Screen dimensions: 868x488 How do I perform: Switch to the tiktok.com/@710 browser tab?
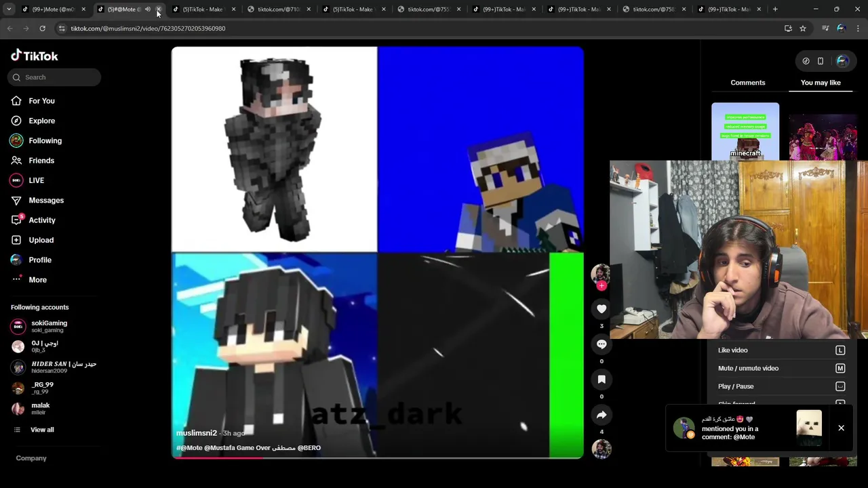pyautogui.click(x=278, y=9)
